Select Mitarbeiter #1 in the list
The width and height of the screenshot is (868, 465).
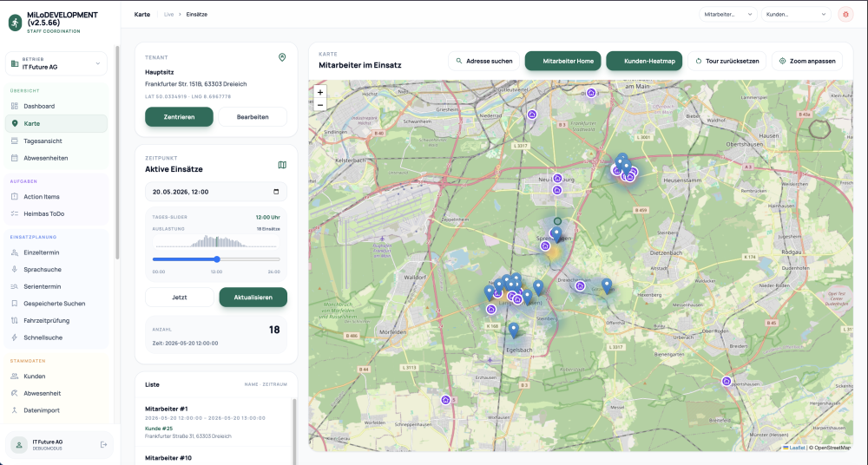(216, 422)
